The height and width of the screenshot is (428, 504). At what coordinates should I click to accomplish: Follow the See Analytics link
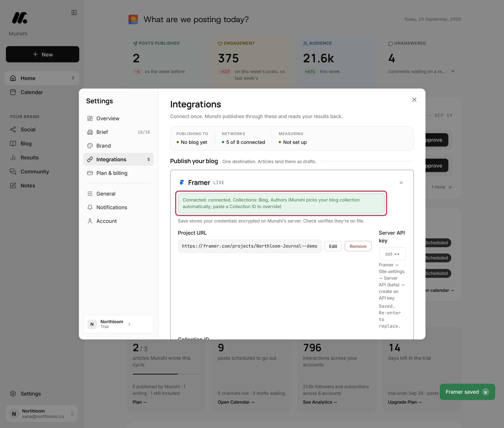[320, 402]
